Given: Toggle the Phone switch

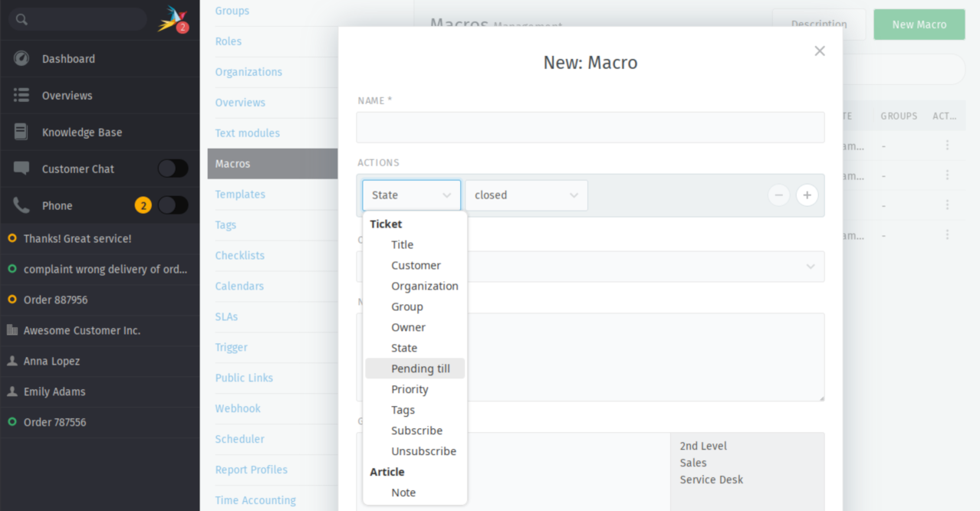Looking at the screenshot, I should (x=173, y=205).
